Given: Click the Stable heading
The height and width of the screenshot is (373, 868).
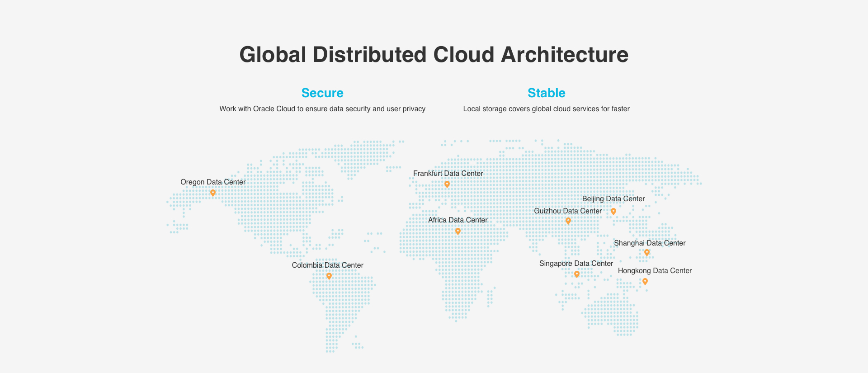Looking at the screenshot, I should tap(546, 93).
